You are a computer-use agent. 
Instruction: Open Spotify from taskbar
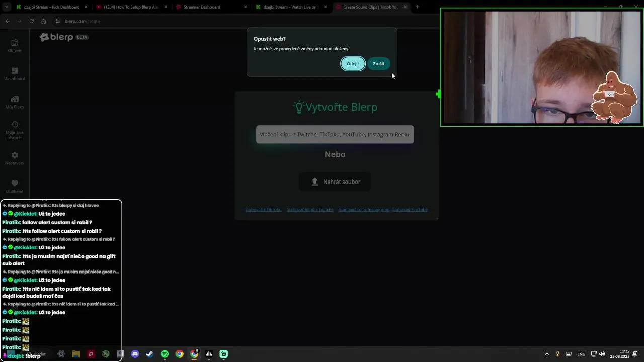click(165, 354)
